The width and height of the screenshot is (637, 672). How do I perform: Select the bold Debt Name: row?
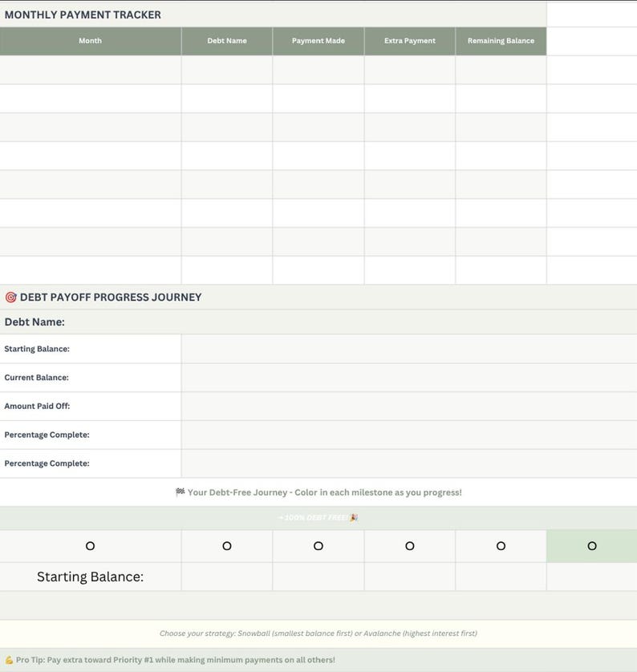(318, 322)
